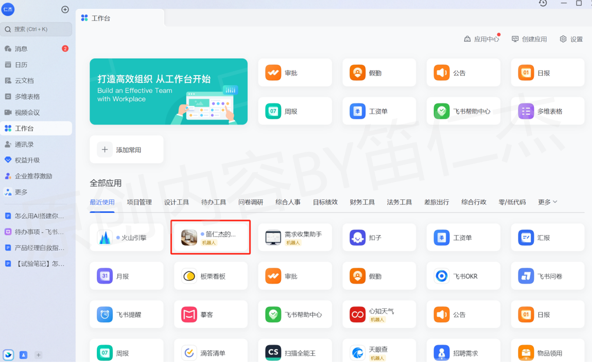This screenshot has width=592, height=364.
Task: Open the 假勤 app in favorites
Action: point(379,72)
